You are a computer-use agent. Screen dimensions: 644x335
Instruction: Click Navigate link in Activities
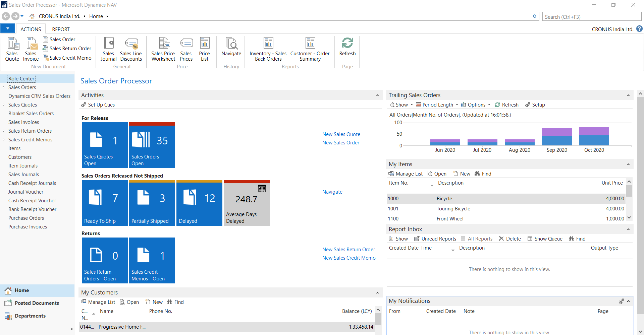click(332, 192)
